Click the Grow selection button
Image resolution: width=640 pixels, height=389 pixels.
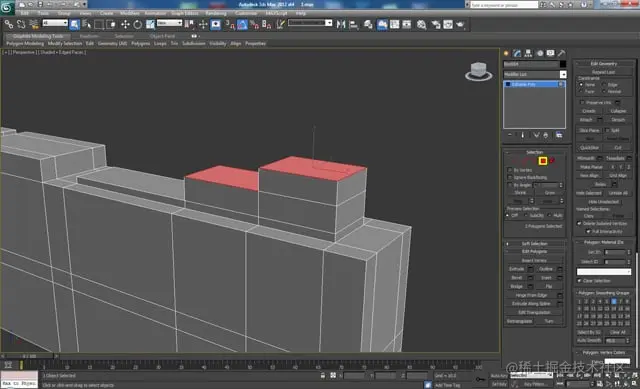[549, 193]
